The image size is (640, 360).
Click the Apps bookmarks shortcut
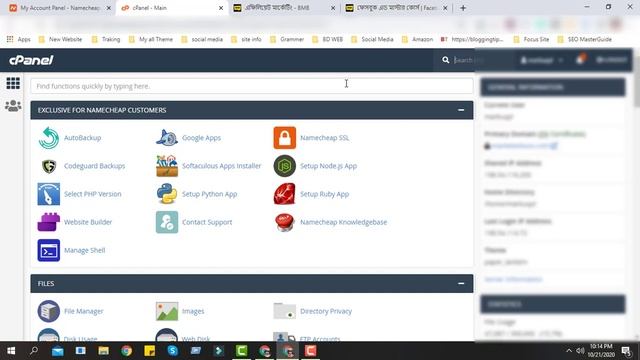19,40
